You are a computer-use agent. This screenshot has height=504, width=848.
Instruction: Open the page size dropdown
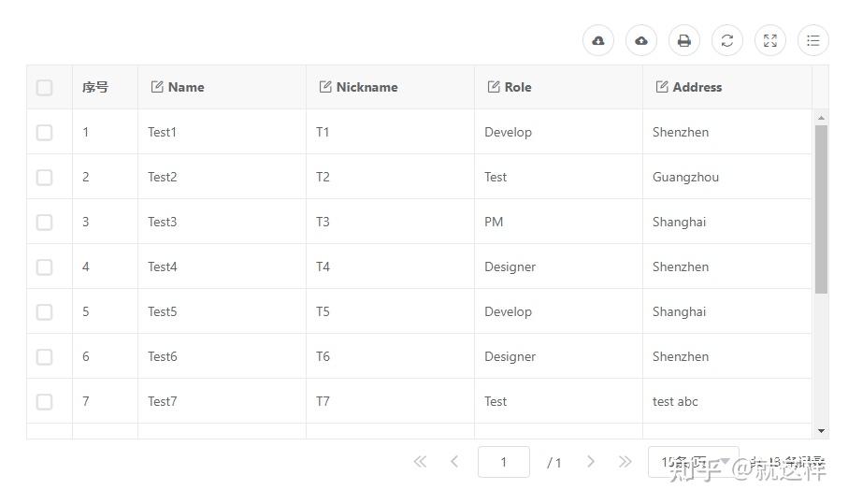[x=693, y=462]
